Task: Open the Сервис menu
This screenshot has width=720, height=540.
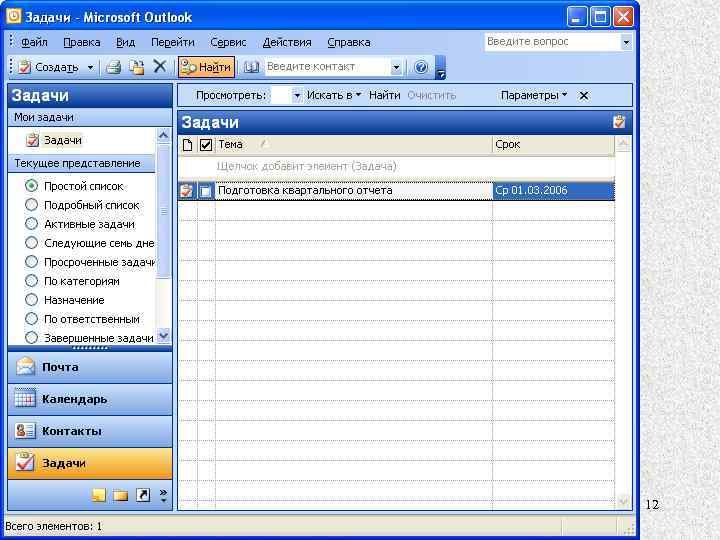Action: [228, 42]
